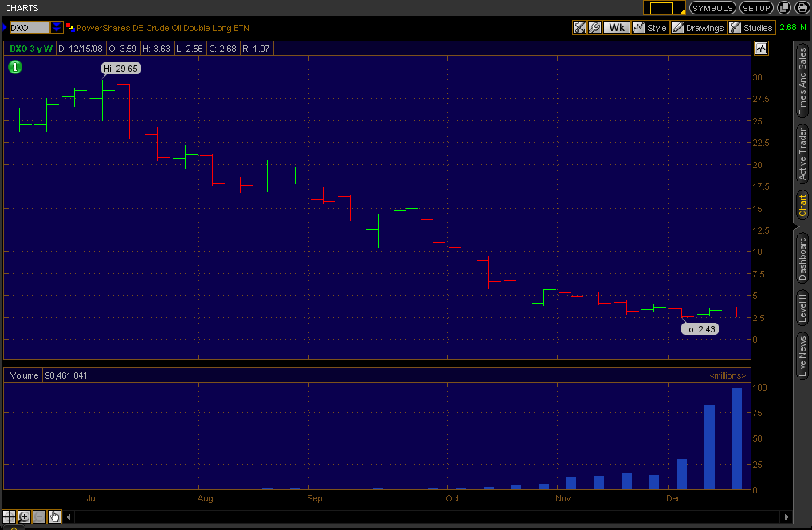Click the volume value 98,461,841
The width and height of the screenshot is (812, 530).
click(66, 375)
